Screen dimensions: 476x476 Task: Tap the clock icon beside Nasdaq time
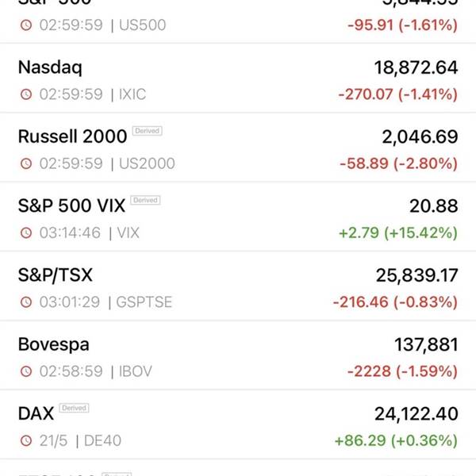pyautogui.click(x=26, y=94)
